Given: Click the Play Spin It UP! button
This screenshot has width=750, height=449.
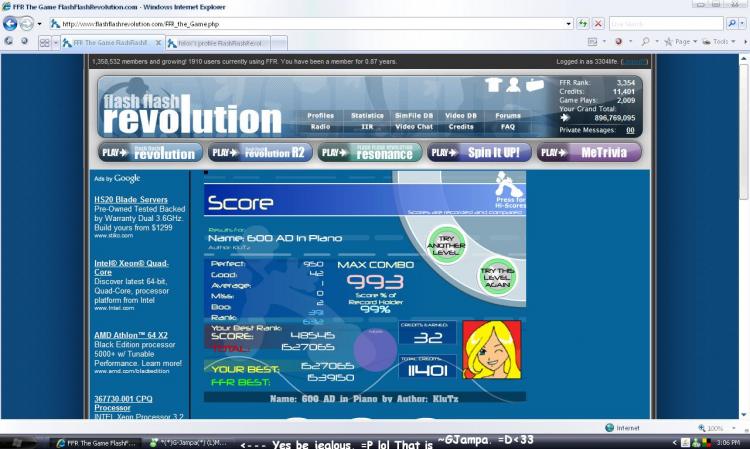Looking at the screenshot, I should 479,153.
